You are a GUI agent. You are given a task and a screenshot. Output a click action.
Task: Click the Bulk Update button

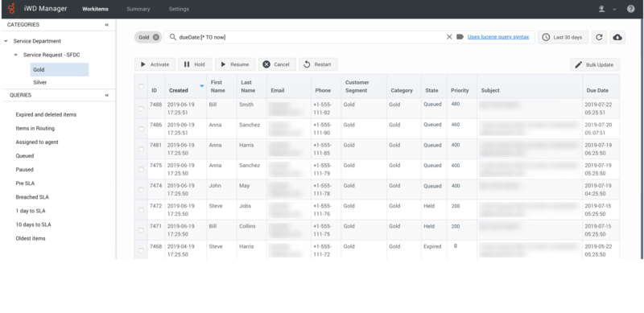(x=595, y=64)
